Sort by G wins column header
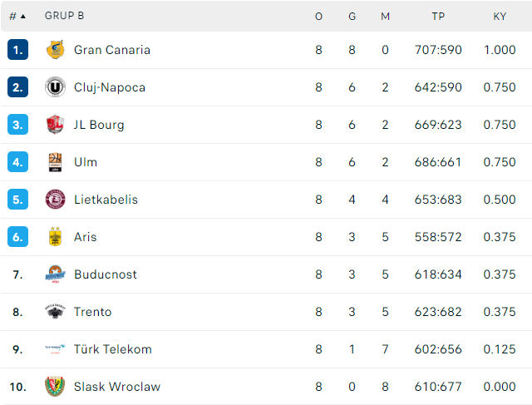 [x=352, y=16]
